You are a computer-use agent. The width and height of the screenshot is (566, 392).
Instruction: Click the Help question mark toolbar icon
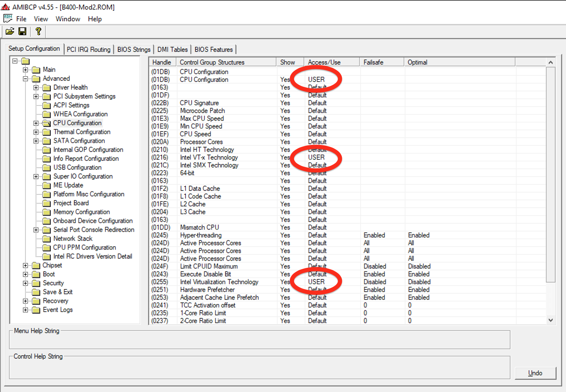tap(38, 31)
